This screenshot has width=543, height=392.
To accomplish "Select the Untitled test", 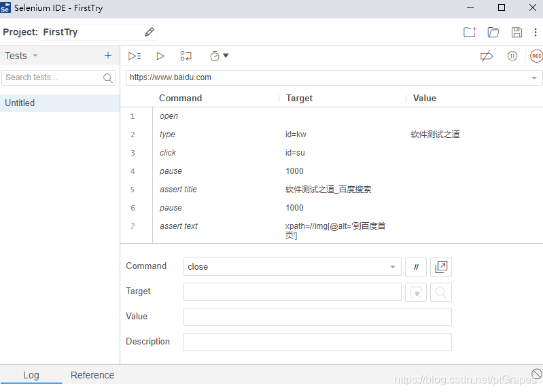I will [60, 103].
